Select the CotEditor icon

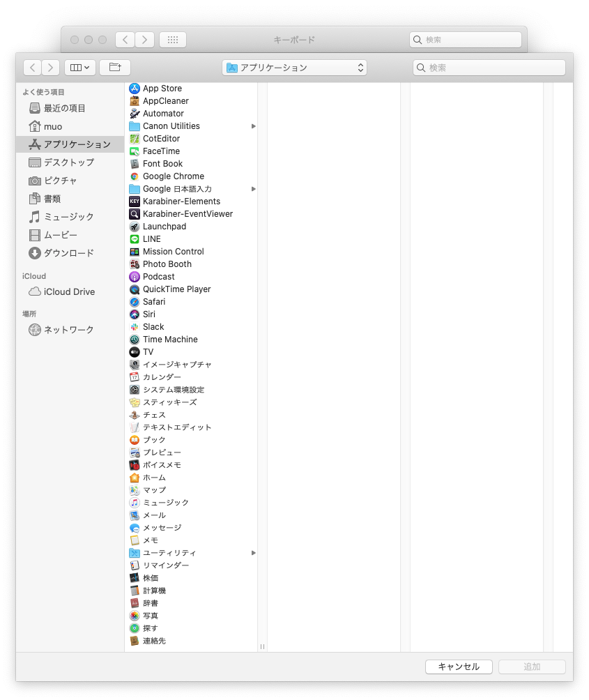pyautogui.click(x=135, y=138)
